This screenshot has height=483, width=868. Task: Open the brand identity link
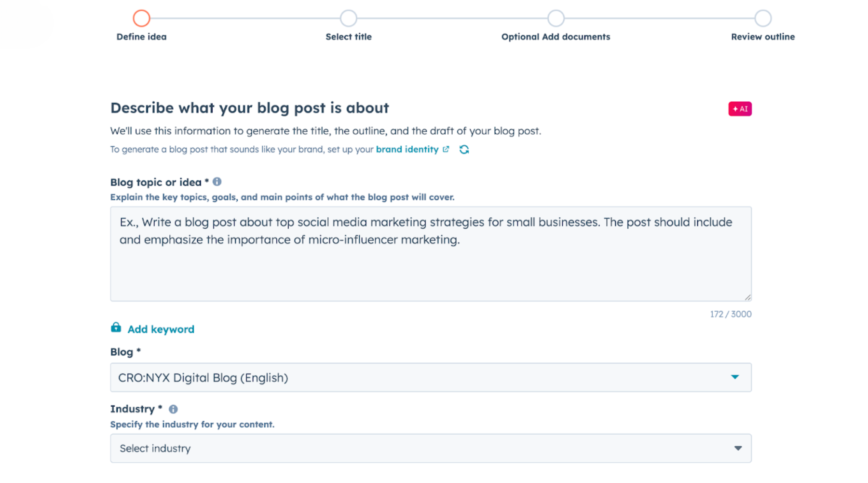pos(407,150)
